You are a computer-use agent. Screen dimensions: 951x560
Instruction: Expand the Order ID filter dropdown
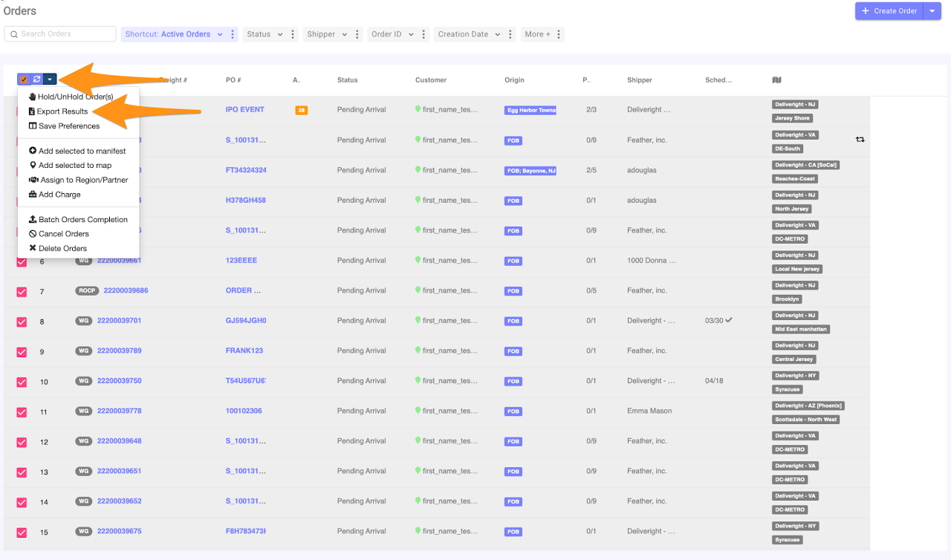(392, 34)
